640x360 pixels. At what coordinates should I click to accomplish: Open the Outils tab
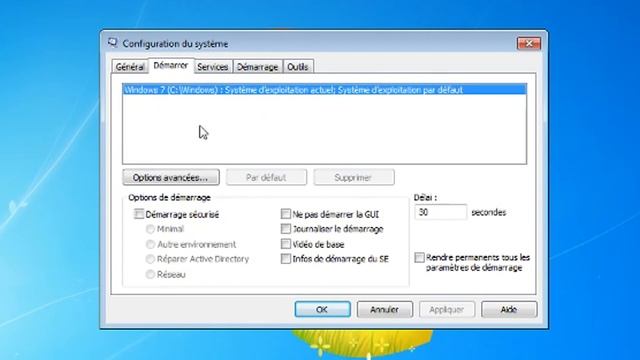pyautogui.click(x=298, y=67)
